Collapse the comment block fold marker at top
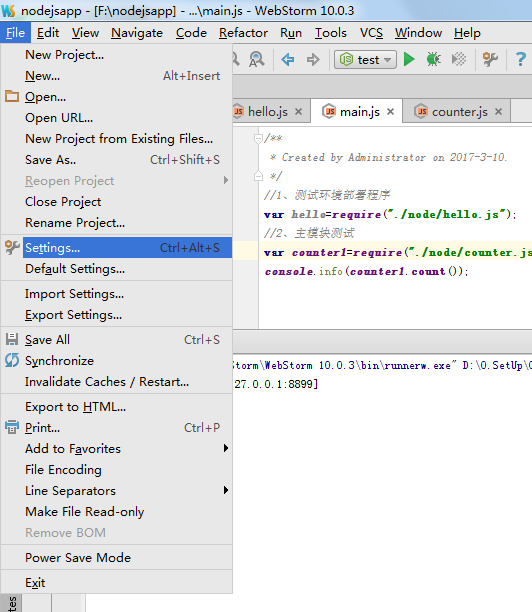 [x=258, y=138]
